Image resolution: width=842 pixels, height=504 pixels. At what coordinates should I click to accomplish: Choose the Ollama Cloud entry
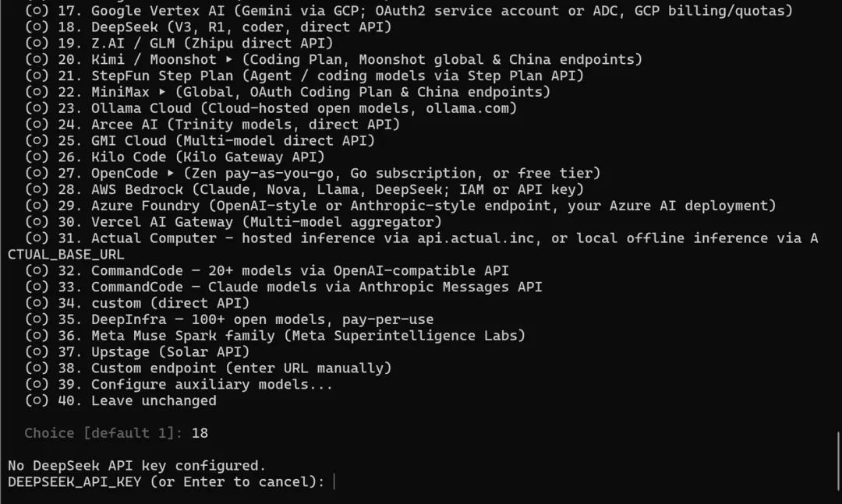271,108
